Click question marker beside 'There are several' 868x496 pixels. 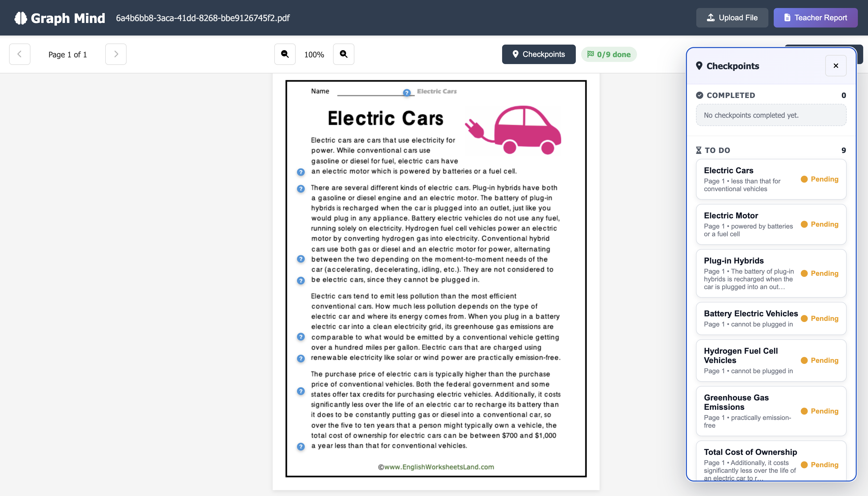click(x=300, y=188)
